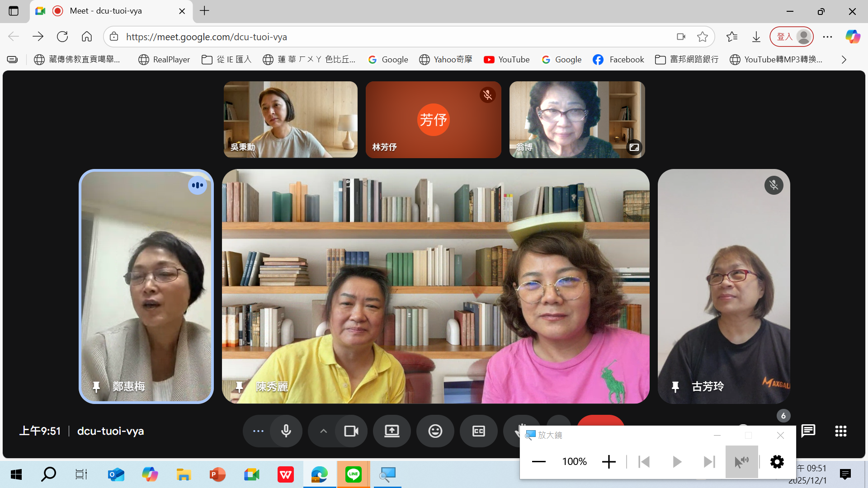Toggle the microphone mute button

pos(286,431)
